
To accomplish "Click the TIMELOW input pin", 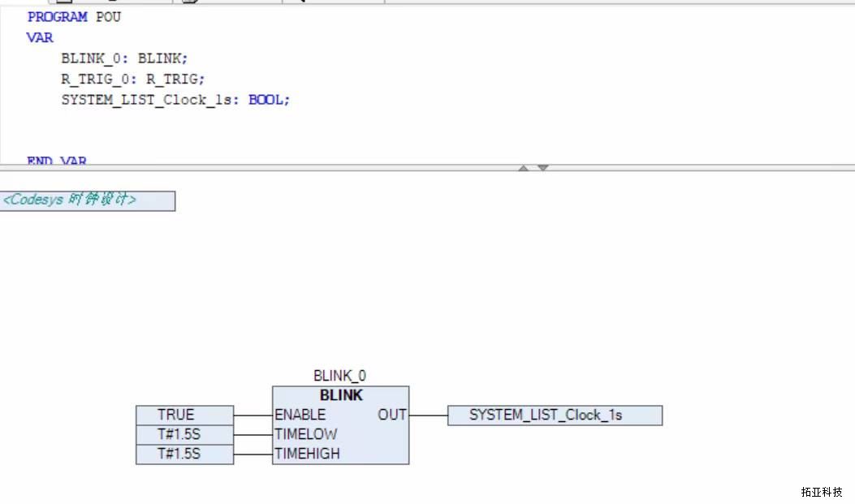I will [x=305, y=434].
